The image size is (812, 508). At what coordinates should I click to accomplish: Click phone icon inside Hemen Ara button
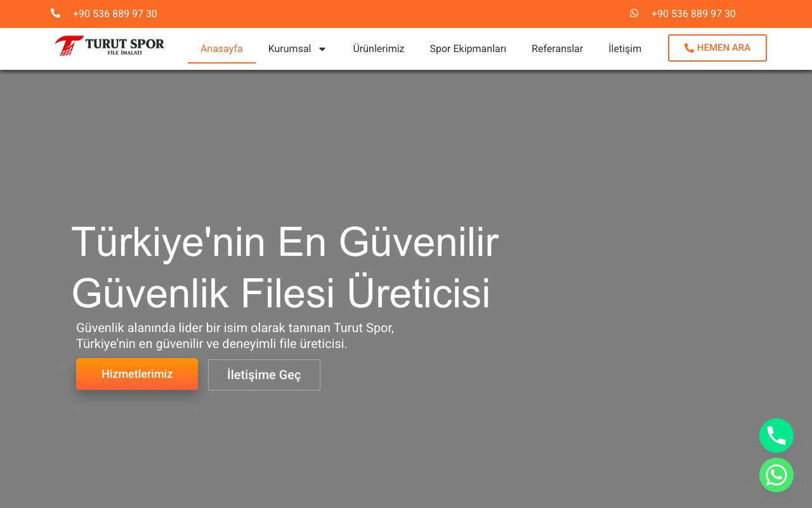click(x=689, y=48)
